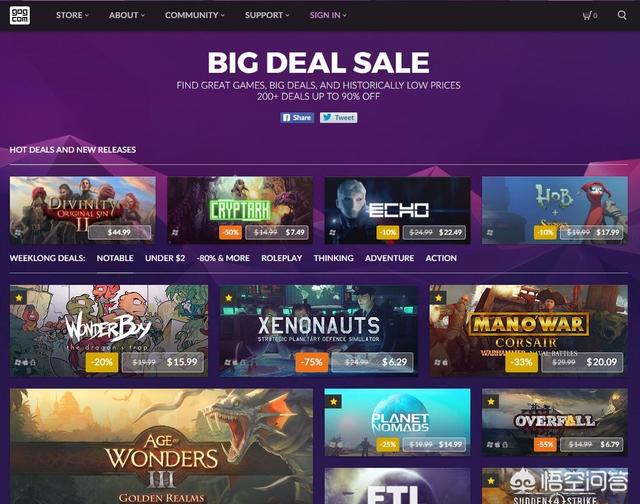Switch to the ROLEPLAY deals tab
Image resolution: width=640 pixels, height=504 pixels.
click(282, 258)
